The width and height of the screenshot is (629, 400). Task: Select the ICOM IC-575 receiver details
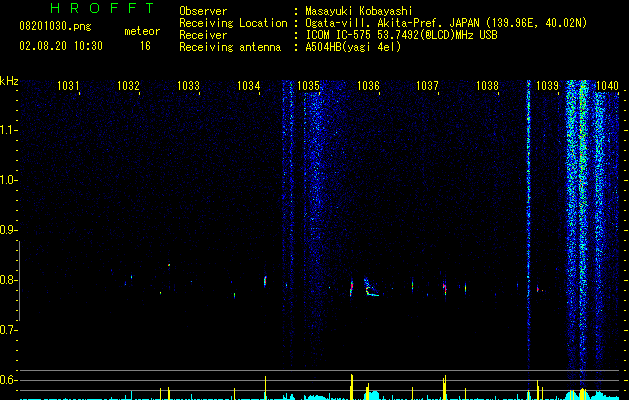point(402,35)
